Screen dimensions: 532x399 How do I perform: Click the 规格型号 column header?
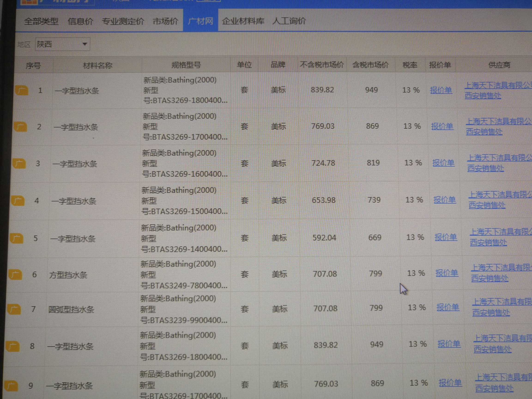point(186,65)
